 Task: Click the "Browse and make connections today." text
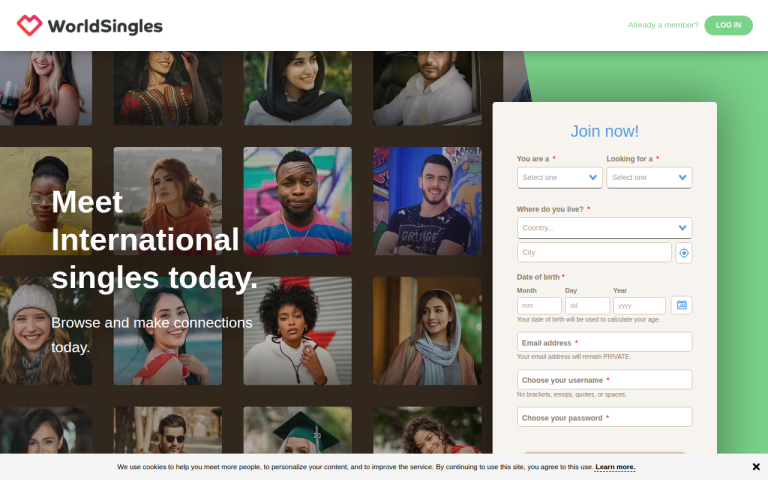point(152,335)
